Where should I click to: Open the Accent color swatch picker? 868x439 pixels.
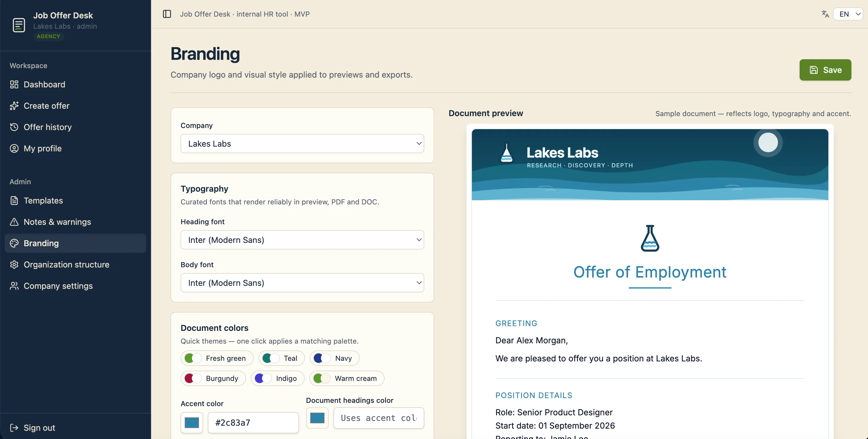coord(192,422)
